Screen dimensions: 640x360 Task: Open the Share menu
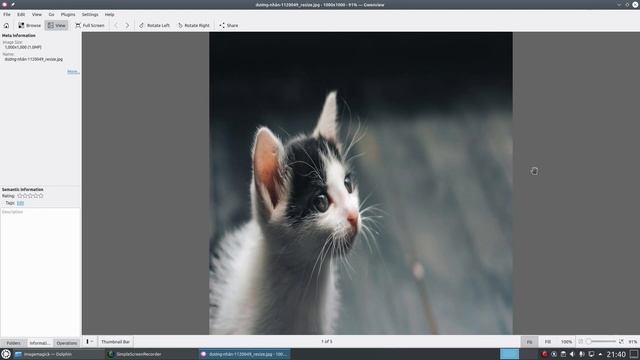coord(229,25)
